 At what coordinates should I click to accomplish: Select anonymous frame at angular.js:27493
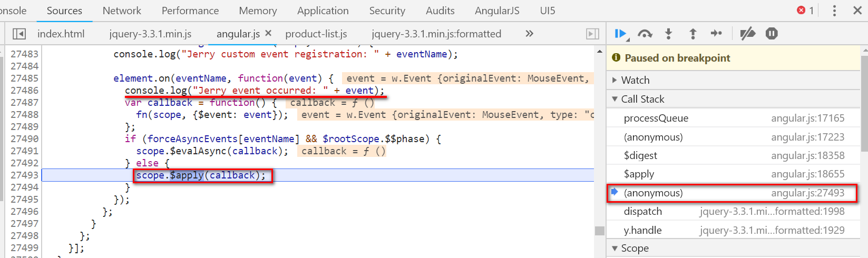click(x=733, y=193)
